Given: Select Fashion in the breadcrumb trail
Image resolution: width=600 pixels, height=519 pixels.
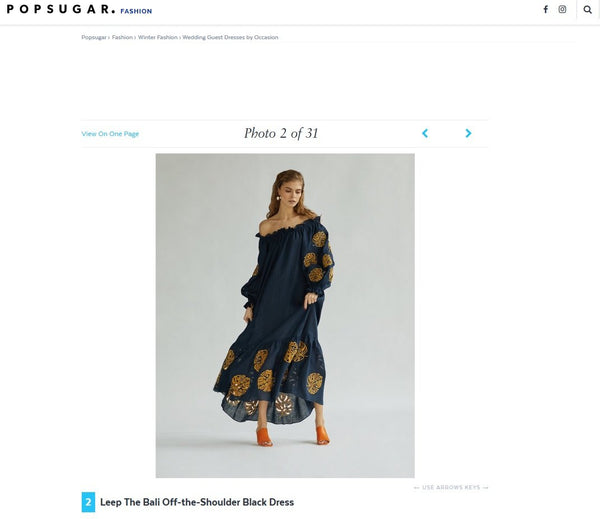Looking at the screenshot, I should pos(122,37).
